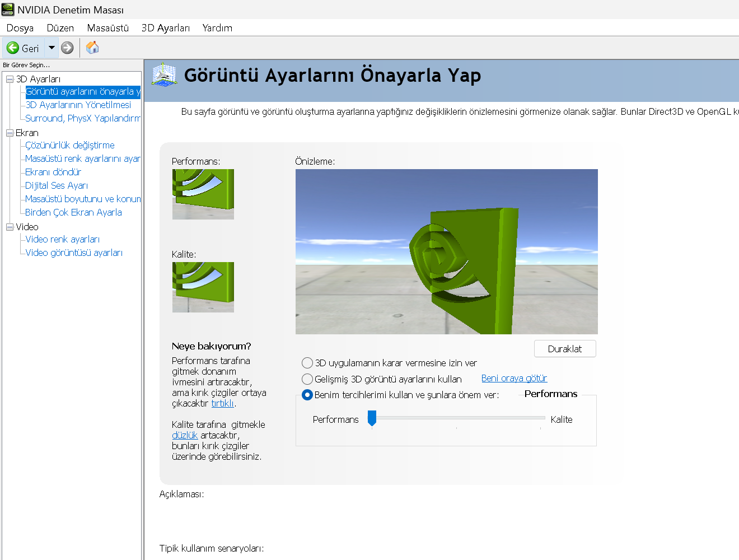Click the Duraklat button
Viewport: 739px width, 560px height.
pyautogui.click(x=565, y=348)
